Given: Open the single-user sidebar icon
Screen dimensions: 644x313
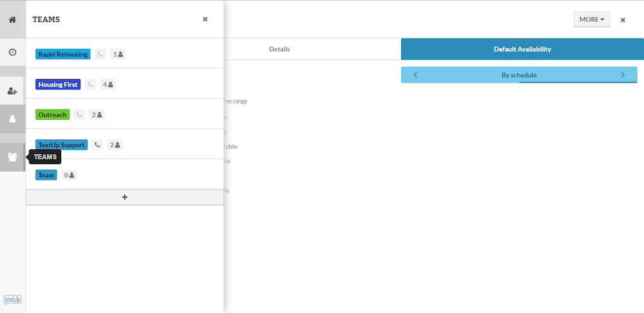Looking at the screenshot, I should [x=12, y=119].
